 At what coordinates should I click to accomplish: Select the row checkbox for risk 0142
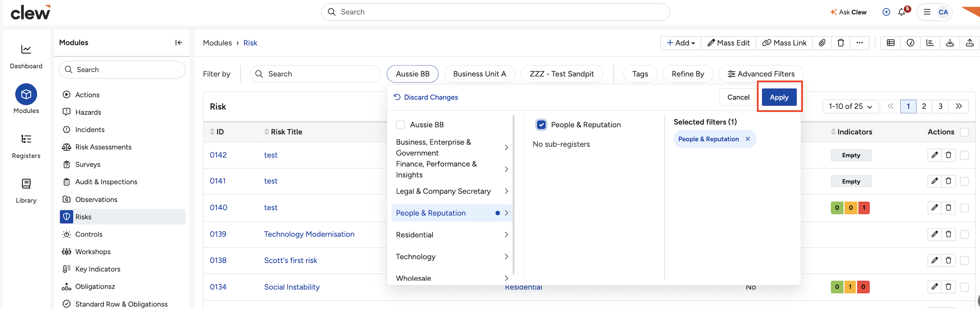point(964,155)
